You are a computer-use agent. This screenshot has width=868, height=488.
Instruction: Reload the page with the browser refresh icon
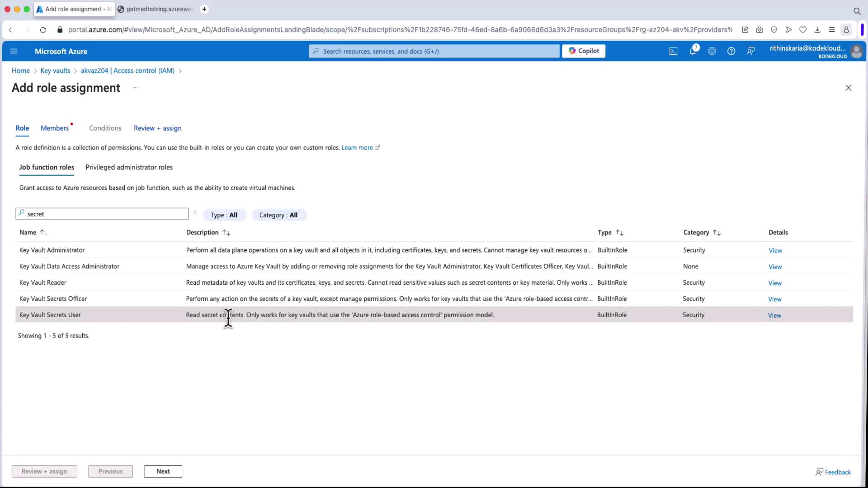43,30
